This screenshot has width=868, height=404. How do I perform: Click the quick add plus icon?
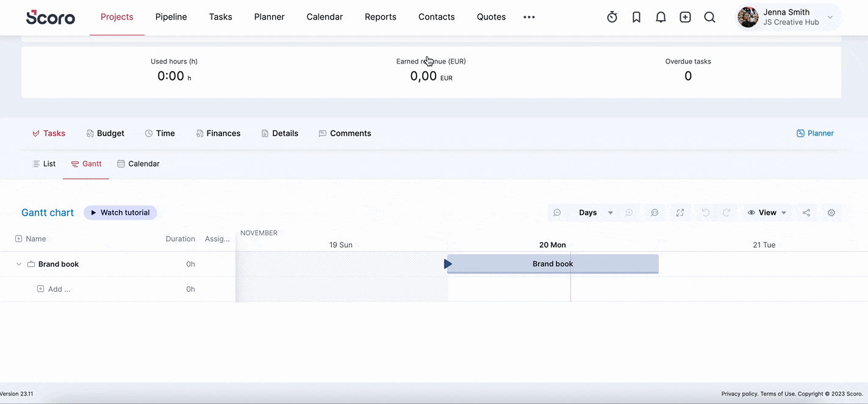pos(685,17)
